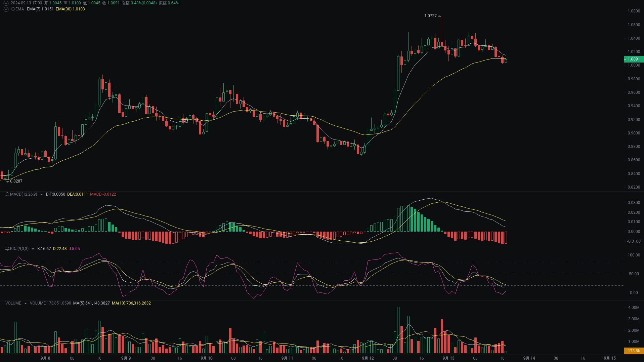Click the DIF:0.0050 value in MACD panel
The image size is (644, 362).
[x=55, y=194]
